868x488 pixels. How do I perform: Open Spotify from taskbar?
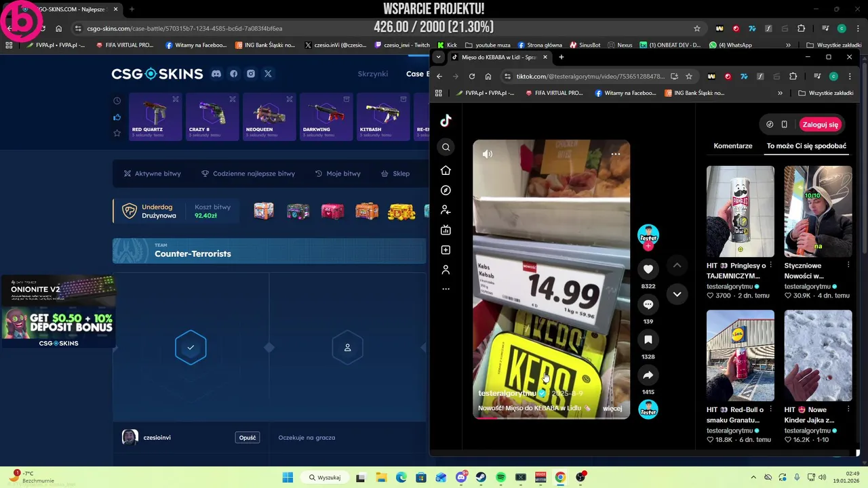(x=500, y=477)
